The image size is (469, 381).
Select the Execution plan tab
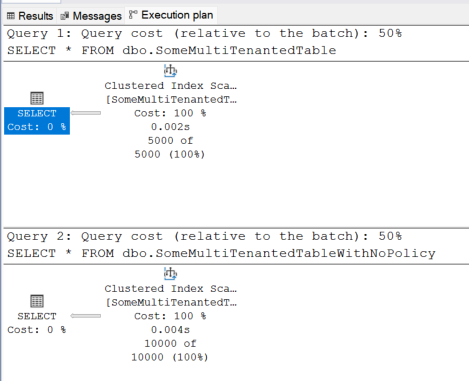click(171, 15)
